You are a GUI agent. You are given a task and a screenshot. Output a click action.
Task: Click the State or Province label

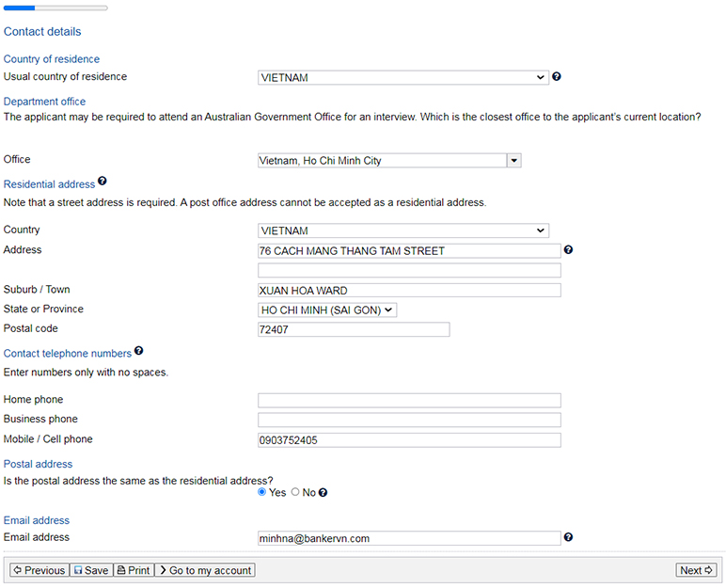point(43,309)
